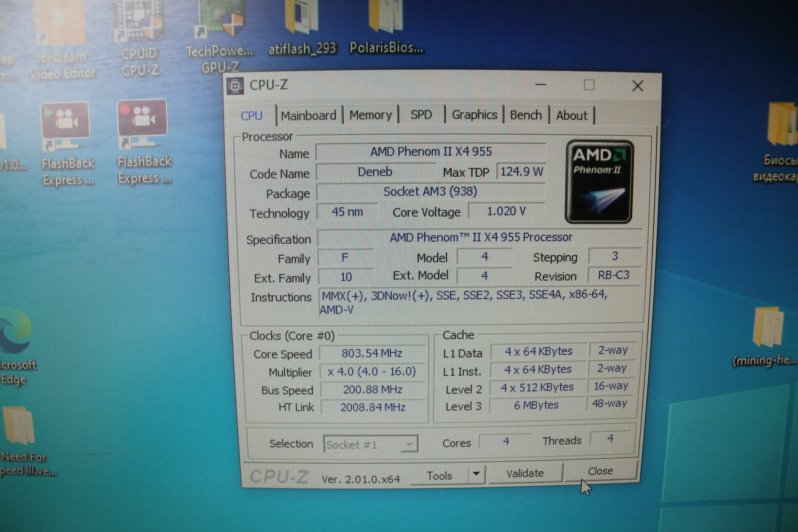
Task: Open the PolarisBios folder icon
Action: [x=385, y=17]
